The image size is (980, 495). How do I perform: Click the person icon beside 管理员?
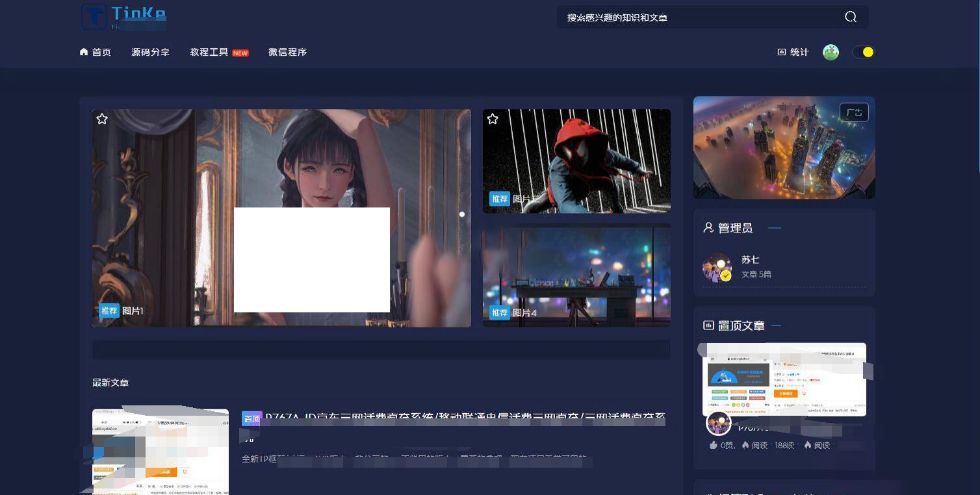[x=707, y=228]
